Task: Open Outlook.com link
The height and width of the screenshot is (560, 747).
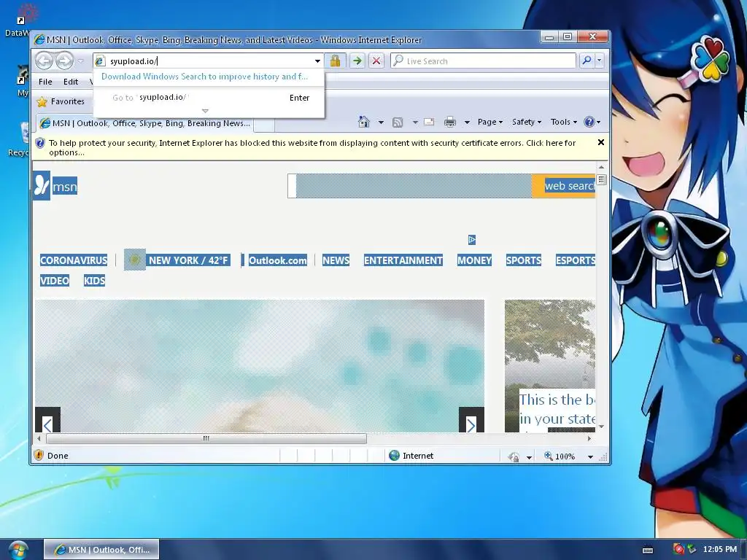Action: coord(278,260)
